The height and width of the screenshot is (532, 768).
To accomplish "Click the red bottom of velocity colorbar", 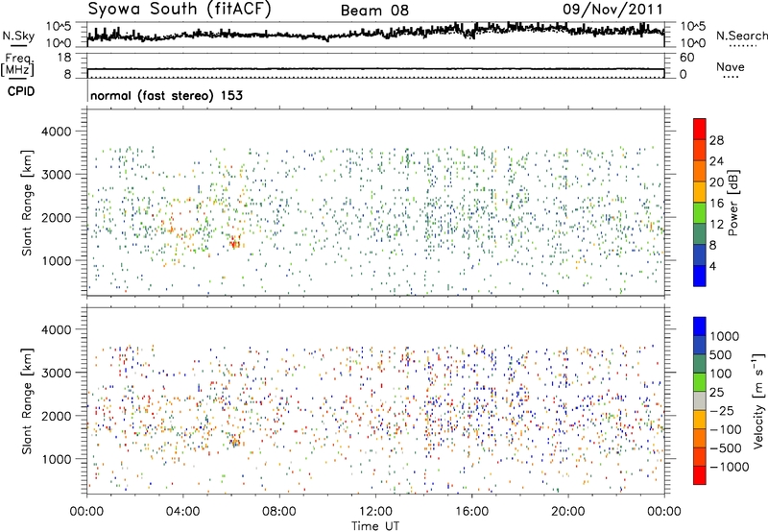I will click(700, 475).
